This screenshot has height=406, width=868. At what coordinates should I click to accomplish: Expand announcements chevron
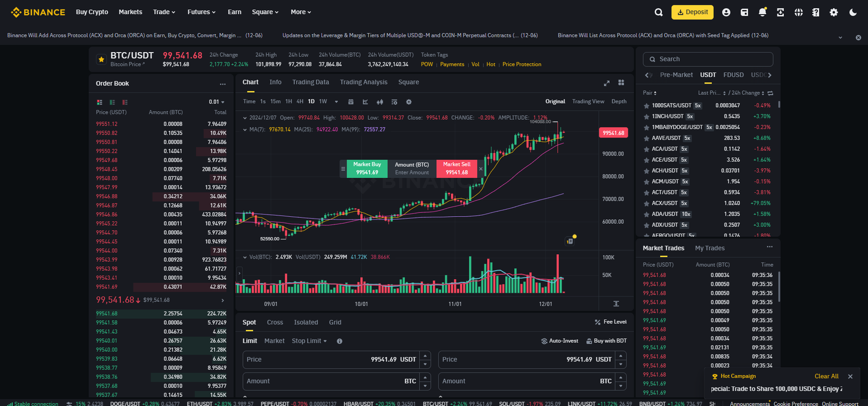point(840,37)
